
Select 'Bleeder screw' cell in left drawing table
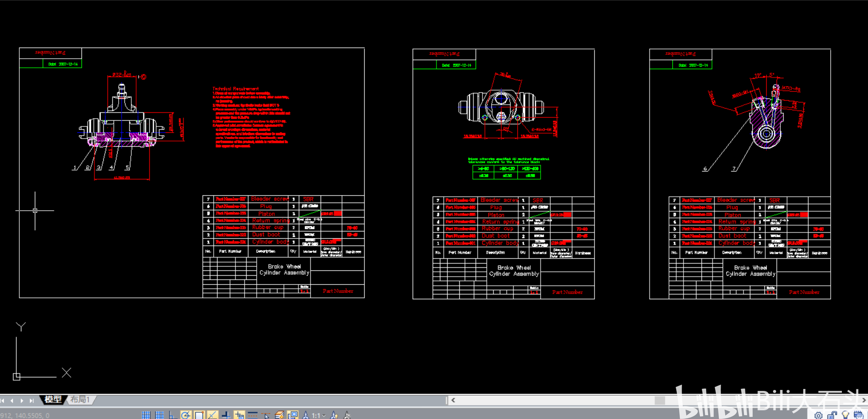tap(269, 199)
